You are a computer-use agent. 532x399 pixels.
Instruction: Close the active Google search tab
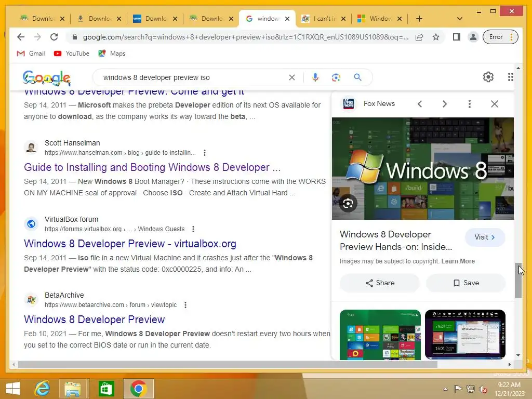click(287, 19)
